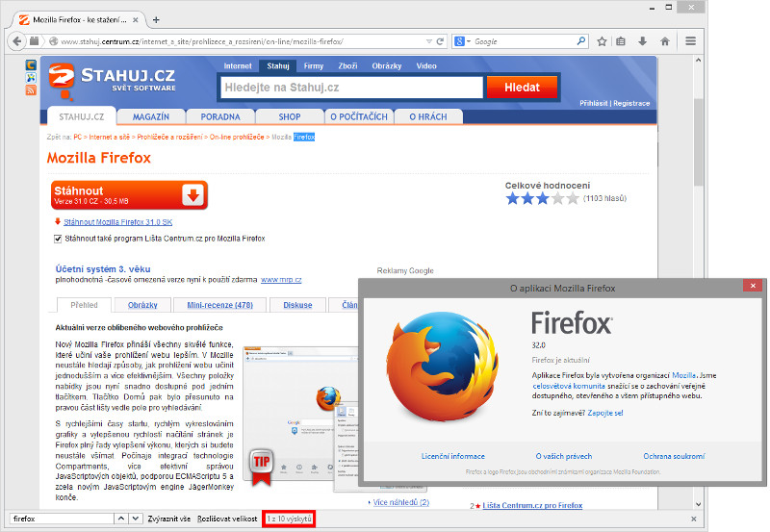Click the RSS feed sidebar icon
The width and height of the screenshot is (770, 532).
(31, 90)
